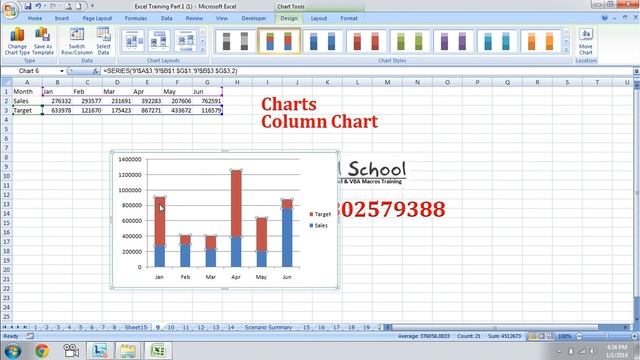Select cell A3 containing Target
Viewport: 640px width, 360px height.
click(27, 110)
